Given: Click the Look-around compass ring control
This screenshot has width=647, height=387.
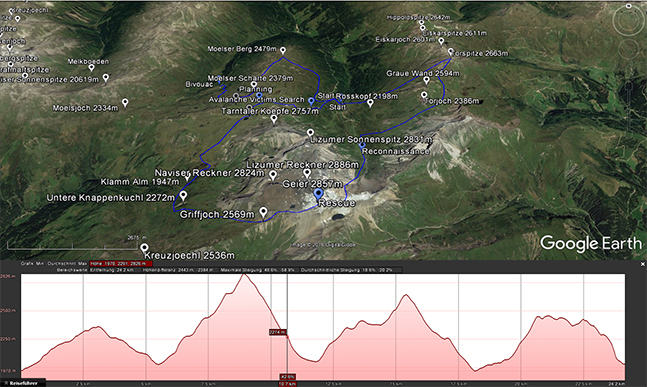Looking at the screenshot, I should click(628, 20).
